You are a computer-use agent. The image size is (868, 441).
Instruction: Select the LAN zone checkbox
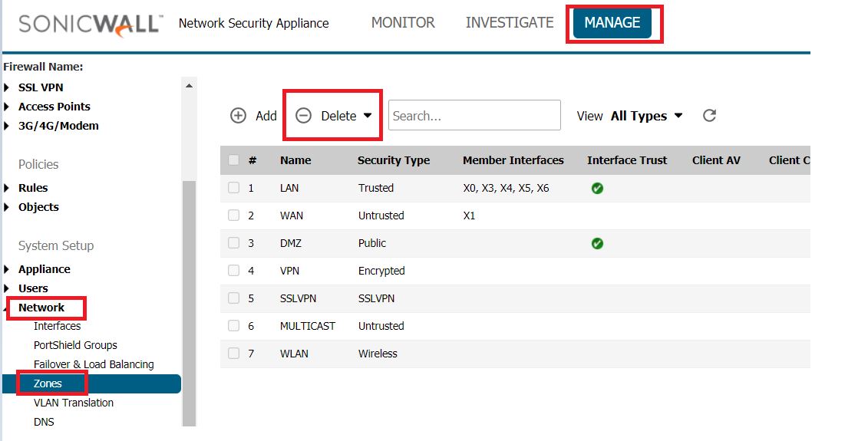[x=233, y=188]
